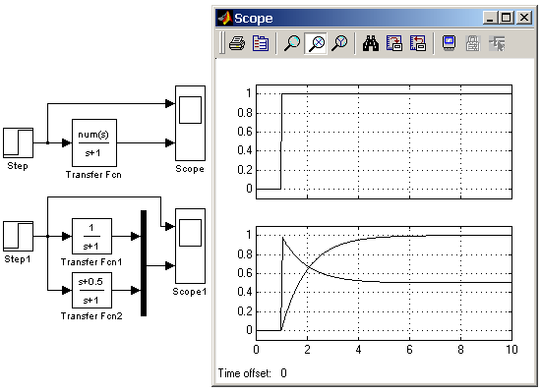Select the Zoom magnifier tool
This screenshot has height=392, width=541.
point(292,43)
